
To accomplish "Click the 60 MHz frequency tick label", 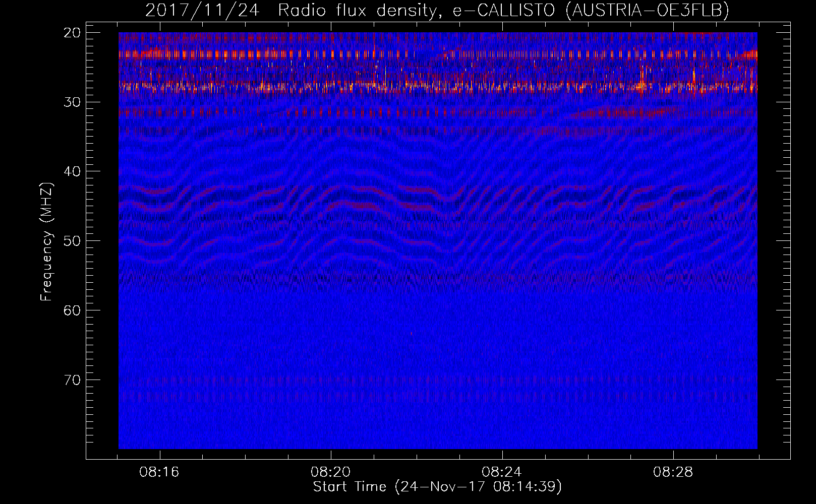I will pyautogui.click(x=72, y=310).
